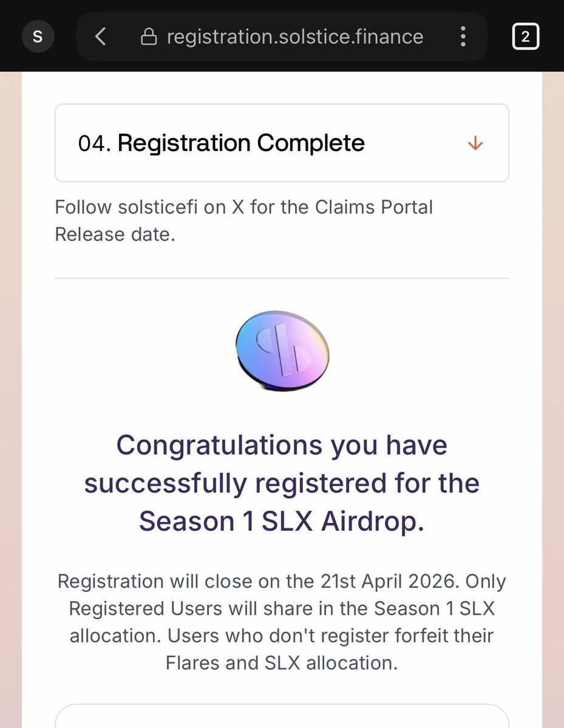The width and height of the screenshot is (564, 728).
Task: Click the word Congratulations in the heading
Action: 219,445
